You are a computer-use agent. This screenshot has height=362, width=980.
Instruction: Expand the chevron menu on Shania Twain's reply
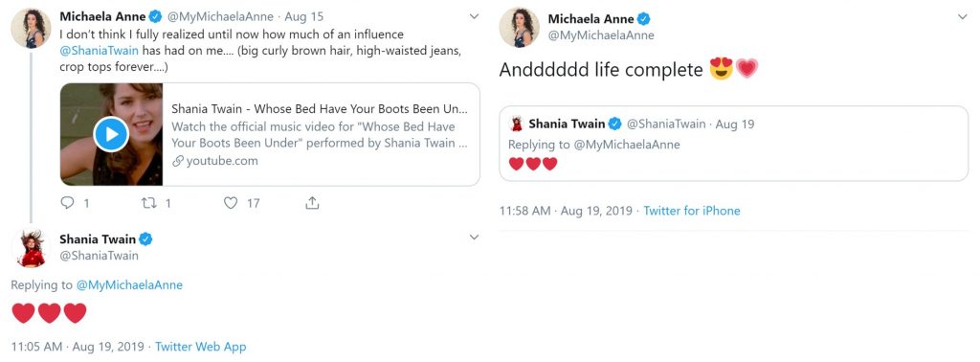474,237
